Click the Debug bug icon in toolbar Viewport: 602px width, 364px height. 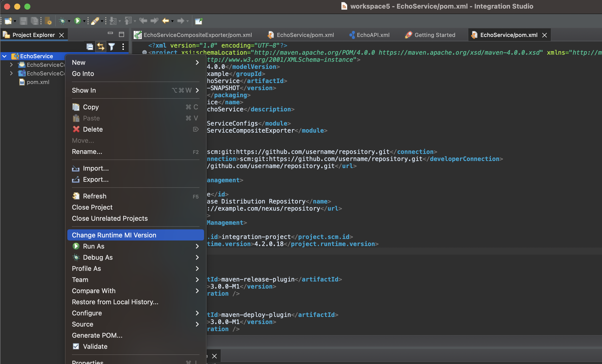coord(62,21)
